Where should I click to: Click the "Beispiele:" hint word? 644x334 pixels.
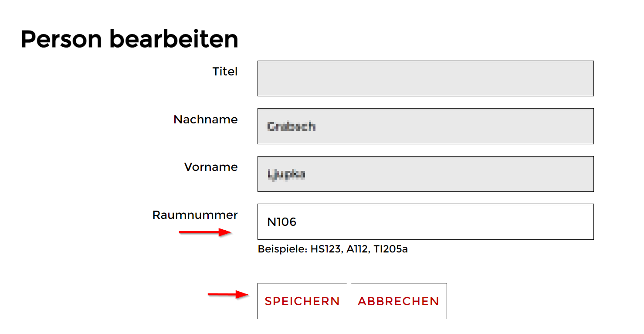(x=282, y=249)
